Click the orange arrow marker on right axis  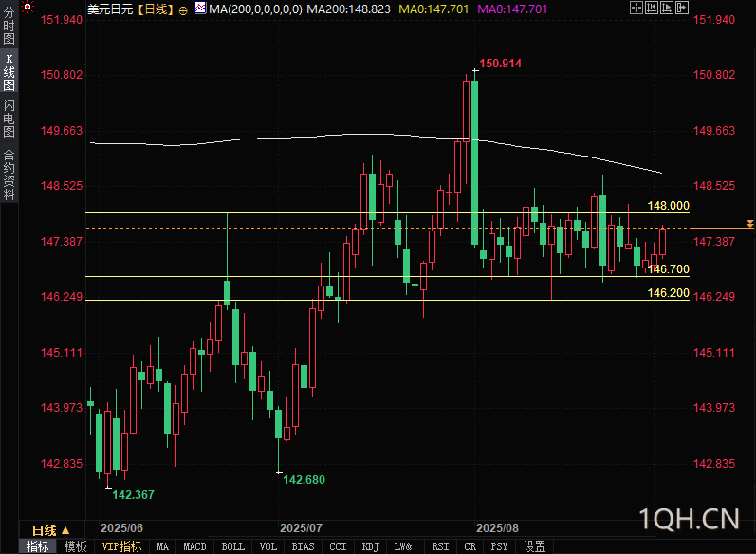[x=750, y=224]
